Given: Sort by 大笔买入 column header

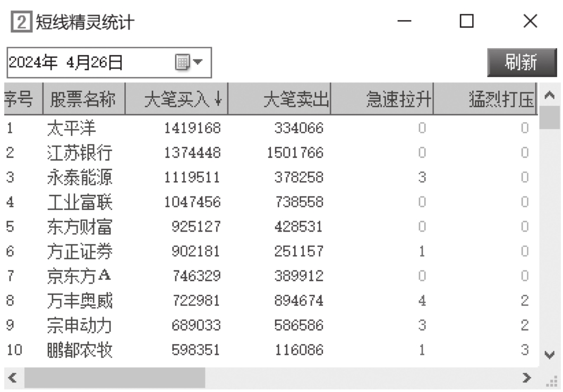Looking at the screenshot, I should [176, 99].
